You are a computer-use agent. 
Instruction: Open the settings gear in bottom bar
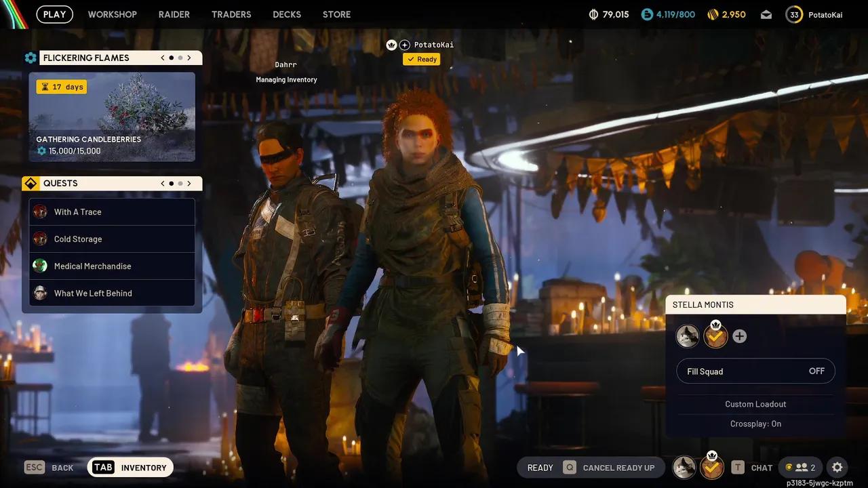[x=837, y=467]
